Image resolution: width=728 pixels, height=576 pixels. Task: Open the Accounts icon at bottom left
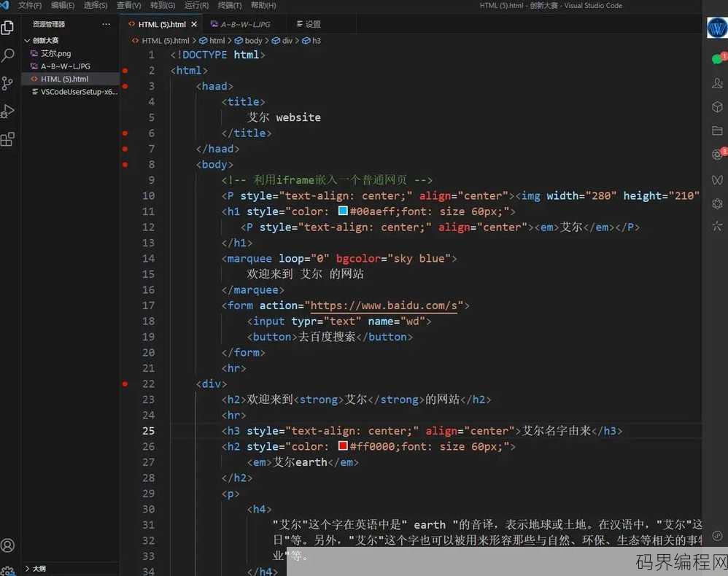tap(7, 545)
